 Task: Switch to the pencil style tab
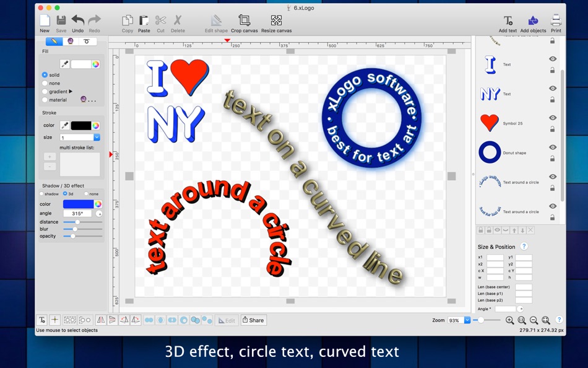pos(54,42)
